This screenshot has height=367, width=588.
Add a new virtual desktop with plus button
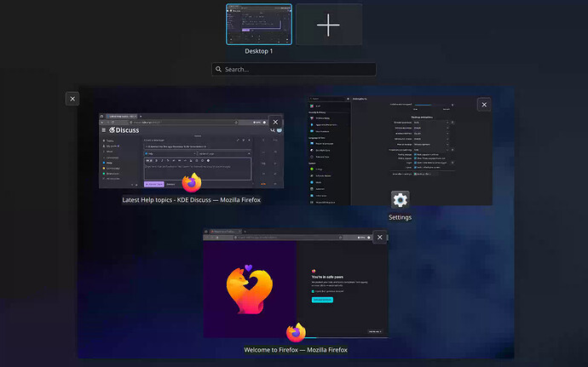tap(328, 25)
